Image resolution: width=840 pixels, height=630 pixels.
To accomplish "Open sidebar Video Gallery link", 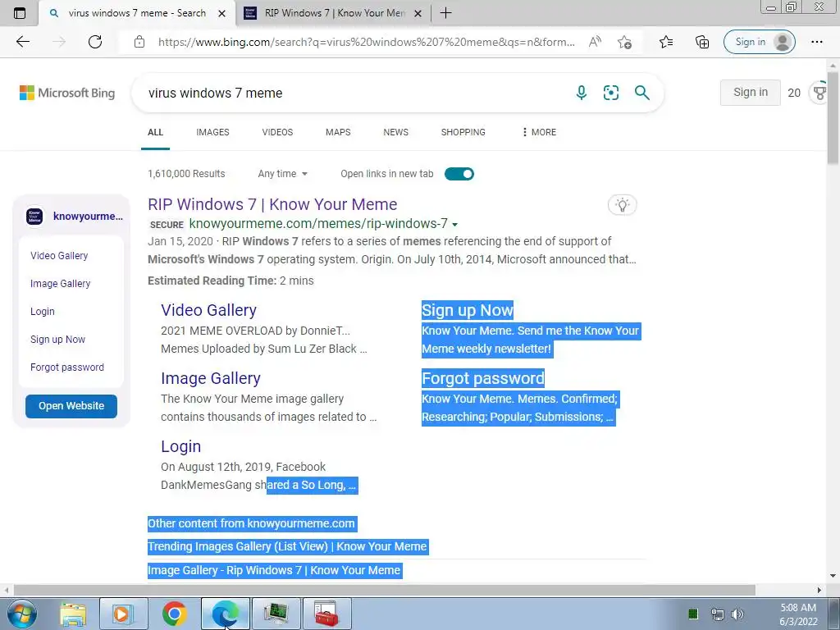I will coord(59,256).
